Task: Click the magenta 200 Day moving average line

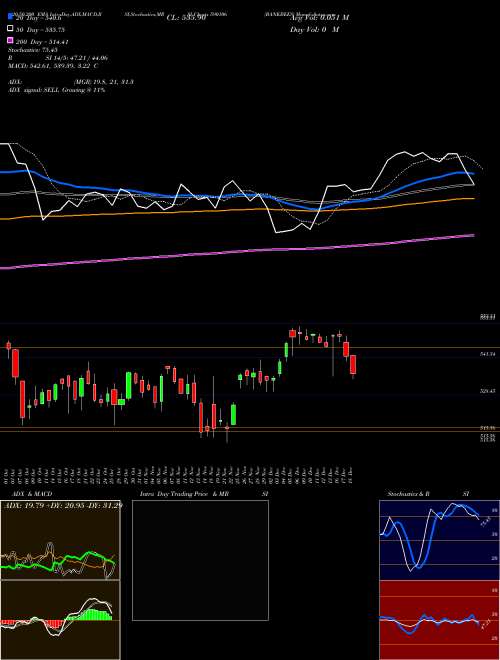Action: click(236, 251)
